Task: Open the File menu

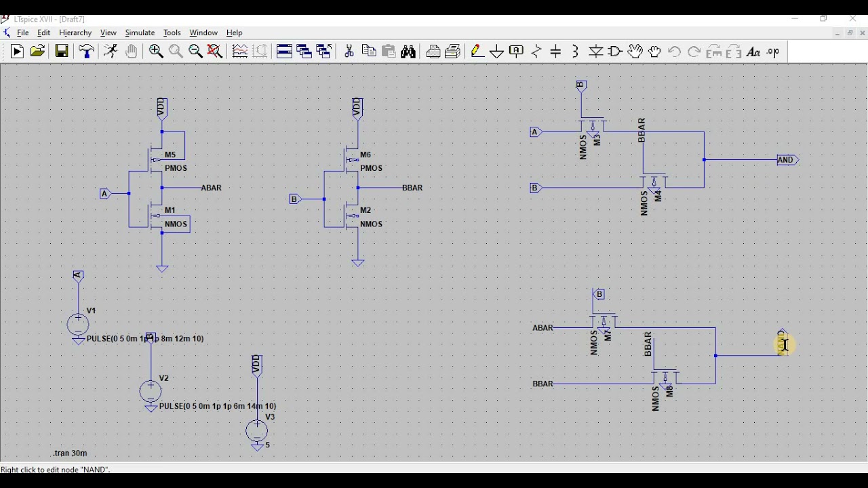Action: (x=23, y=33)
